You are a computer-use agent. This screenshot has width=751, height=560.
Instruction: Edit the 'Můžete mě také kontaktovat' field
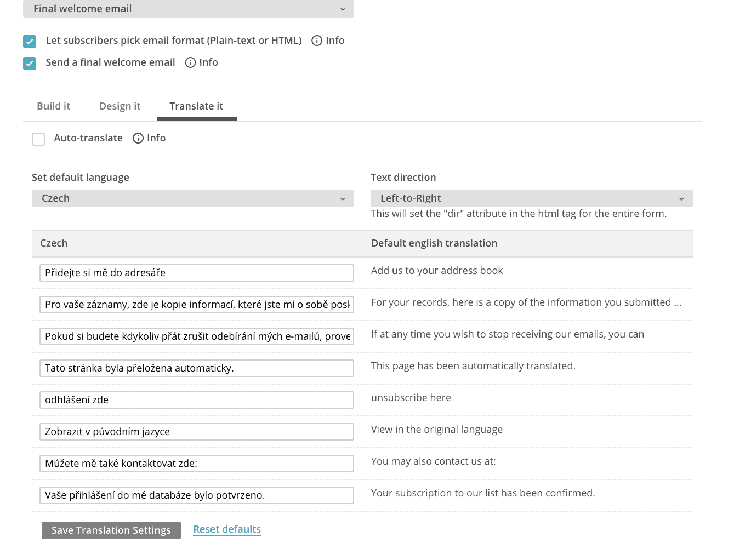197,464
